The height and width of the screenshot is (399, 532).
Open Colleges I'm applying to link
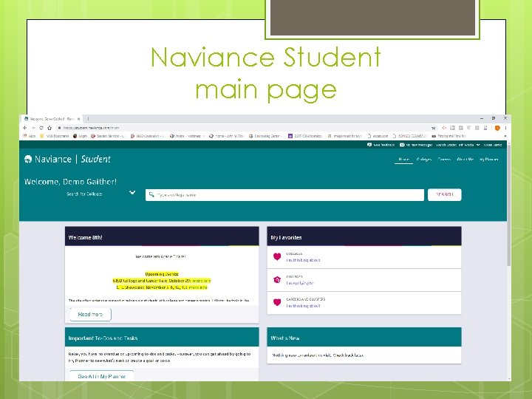(299, 283)
